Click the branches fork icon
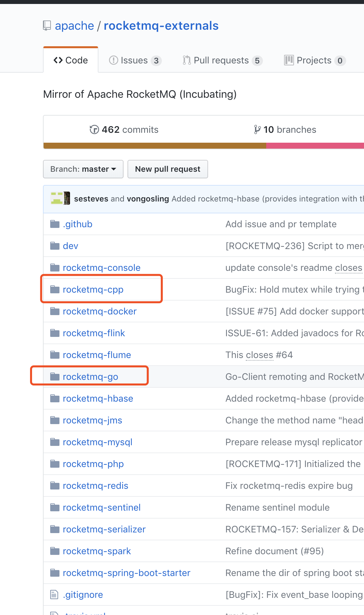 click(257, 129)
